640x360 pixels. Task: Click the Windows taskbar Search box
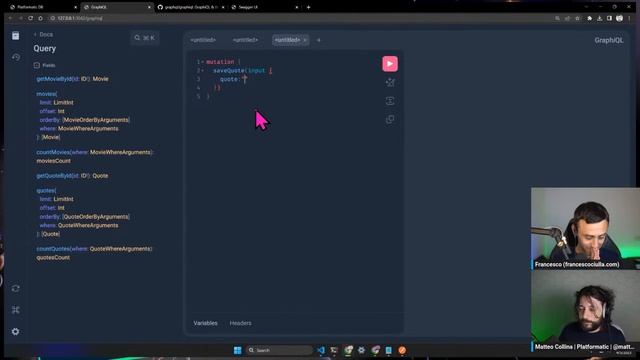click(x=280, y=350)
